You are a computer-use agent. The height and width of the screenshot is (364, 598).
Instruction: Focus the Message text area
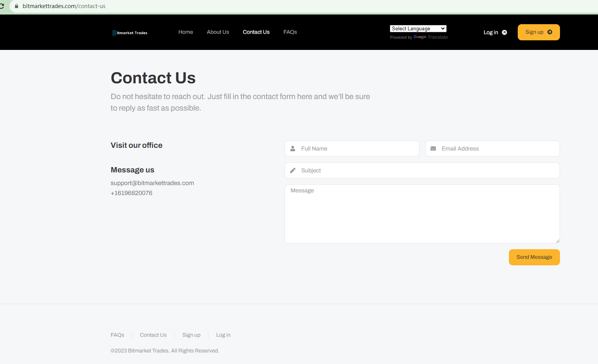pos(422,214)
